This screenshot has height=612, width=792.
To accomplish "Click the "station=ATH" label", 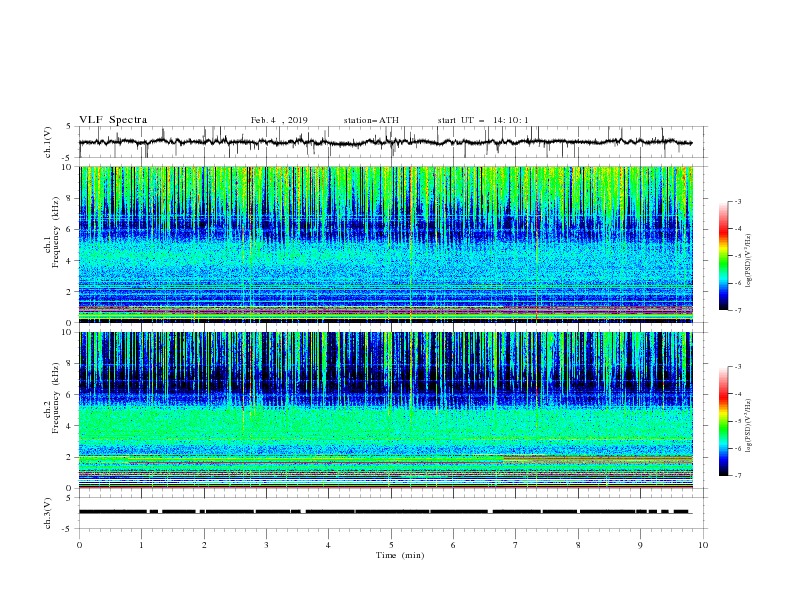I will [x=371, y=120].
